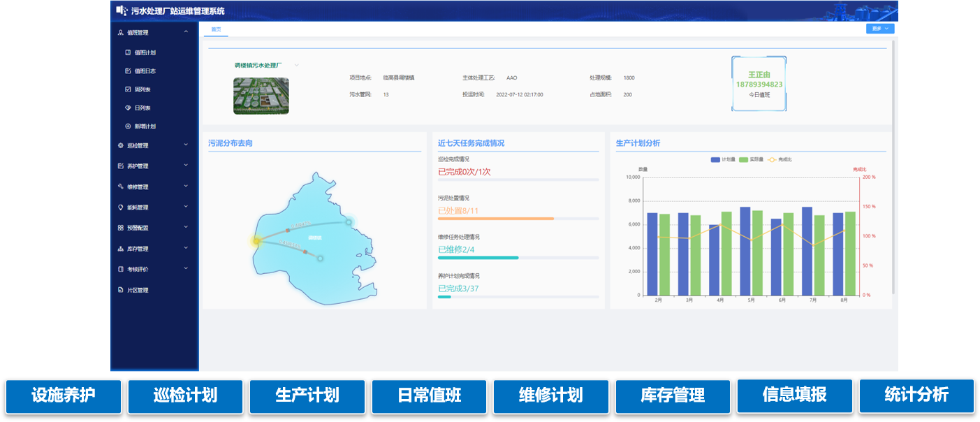The image size is (980, 422).
Task: Click the 巡检管理 gear icon
Action: click(x=121, y=146)
